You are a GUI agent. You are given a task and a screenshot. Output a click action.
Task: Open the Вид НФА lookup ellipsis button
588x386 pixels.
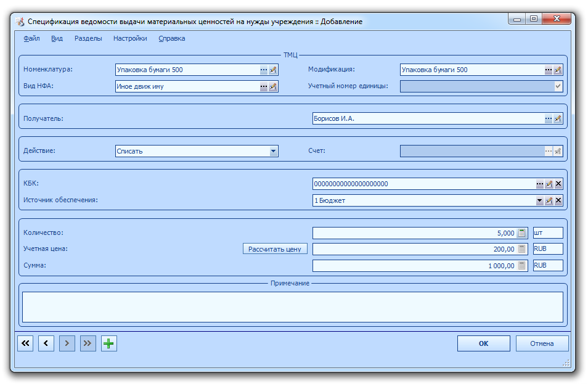coord(264,86)
